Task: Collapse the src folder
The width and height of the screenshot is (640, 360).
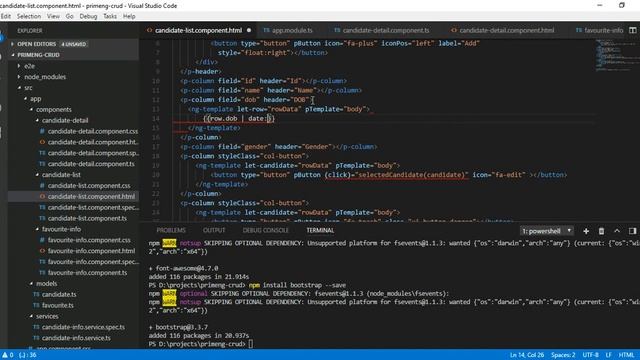Action: (28, 88)
